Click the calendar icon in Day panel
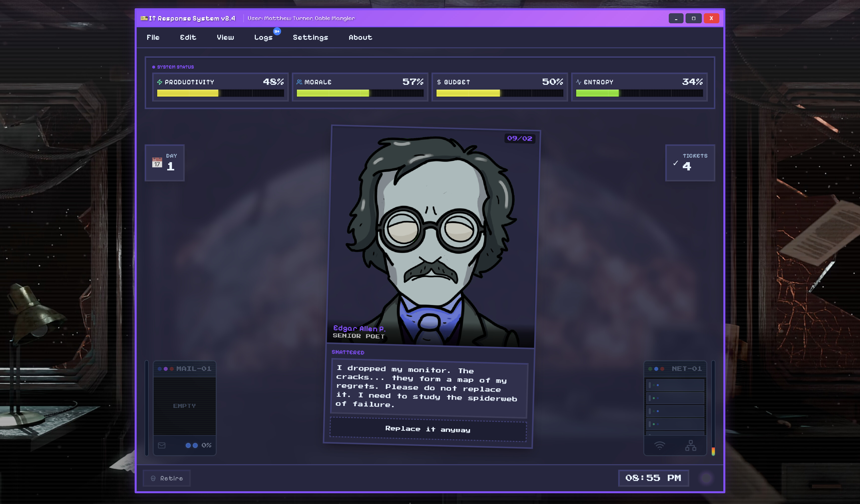 [x=157, y=162]
